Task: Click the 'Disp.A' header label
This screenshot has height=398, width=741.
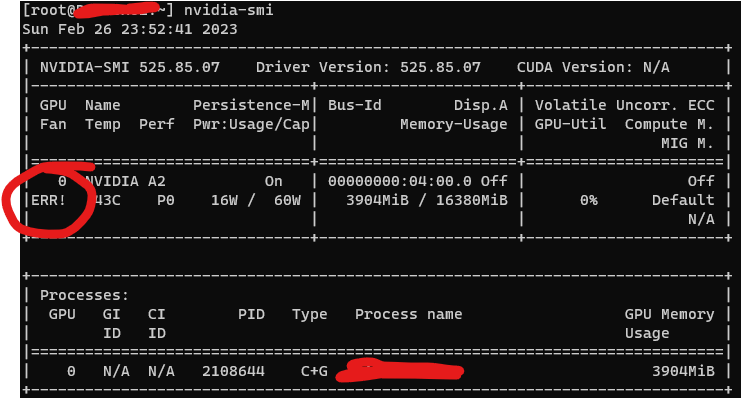Action: coord(481,105)
